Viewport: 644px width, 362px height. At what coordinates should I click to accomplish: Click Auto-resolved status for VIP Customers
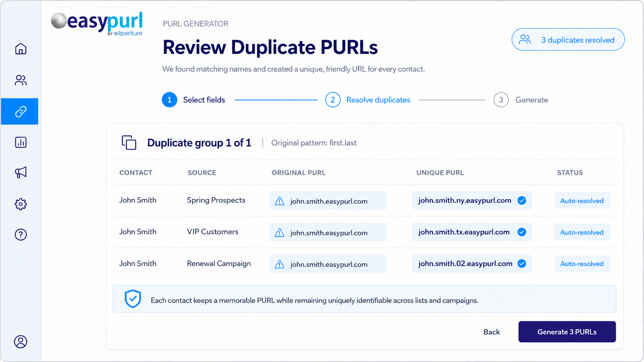click(582, 232)
